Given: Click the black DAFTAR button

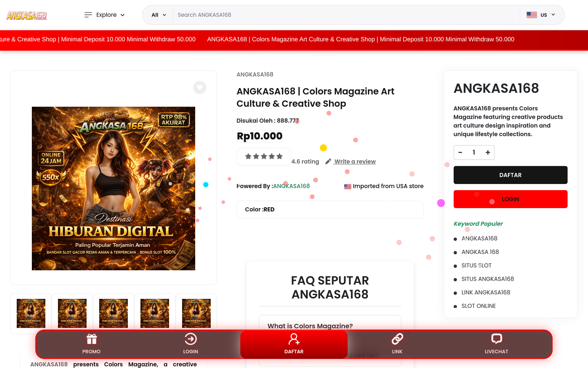Looking at the screenshot, I should click(510, 175).
